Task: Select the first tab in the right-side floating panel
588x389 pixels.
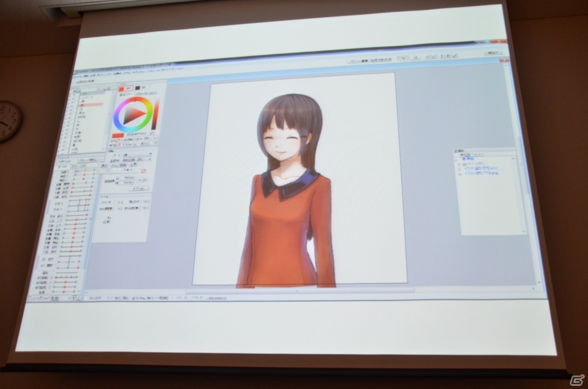Action: 466,154
